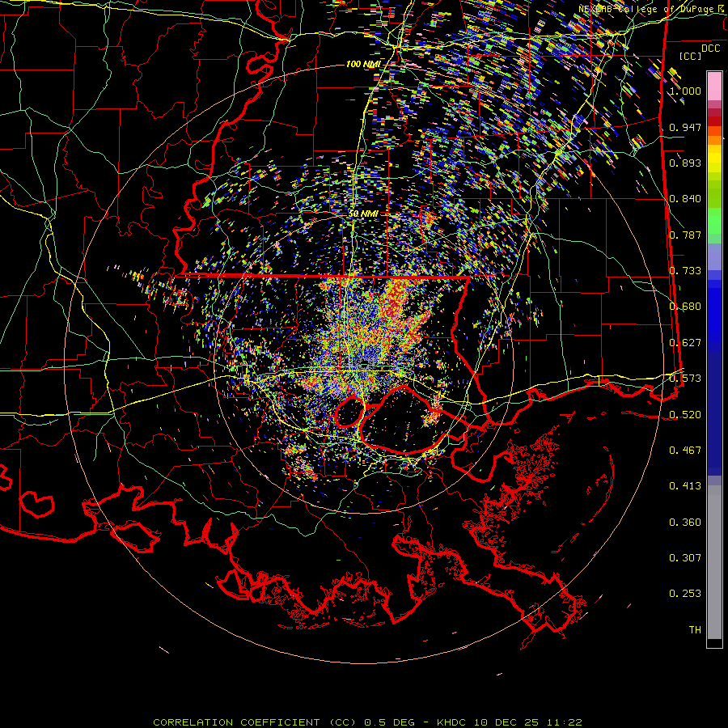Click the 0.520 legend value
Screen dimensions: 728x728
[685, 415]
